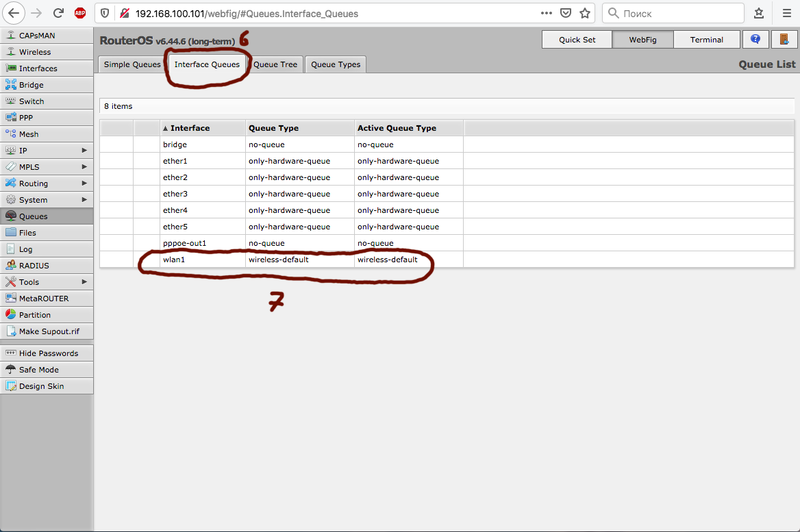Click the Files folder icon
This screenshot has width=800, height=532.
click(11, 232)
